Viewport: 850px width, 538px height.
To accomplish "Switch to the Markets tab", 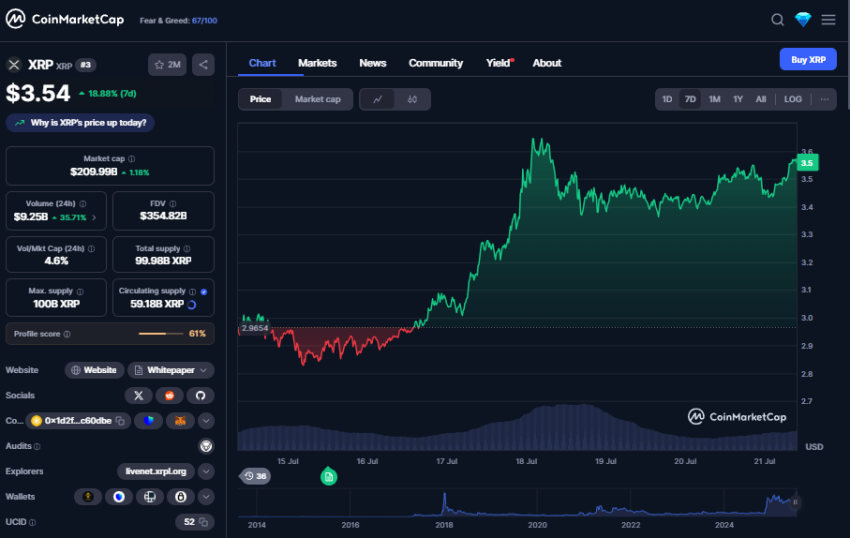I will tap(317, 63).
